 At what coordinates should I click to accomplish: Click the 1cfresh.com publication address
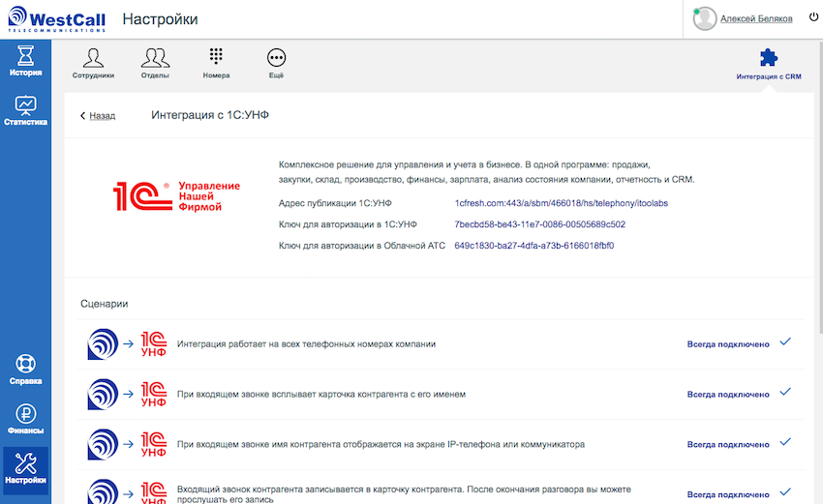point(561,203)
